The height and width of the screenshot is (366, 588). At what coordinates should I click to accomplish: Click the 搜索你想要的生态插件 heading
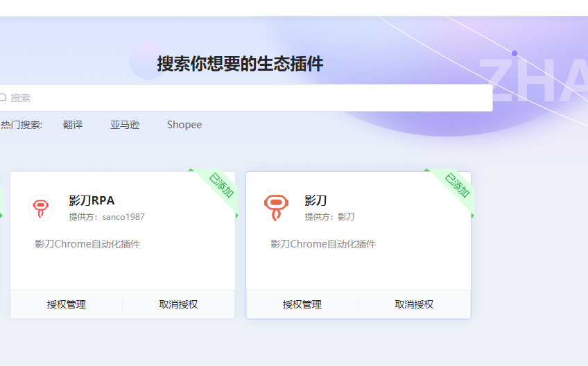point(240,64)
